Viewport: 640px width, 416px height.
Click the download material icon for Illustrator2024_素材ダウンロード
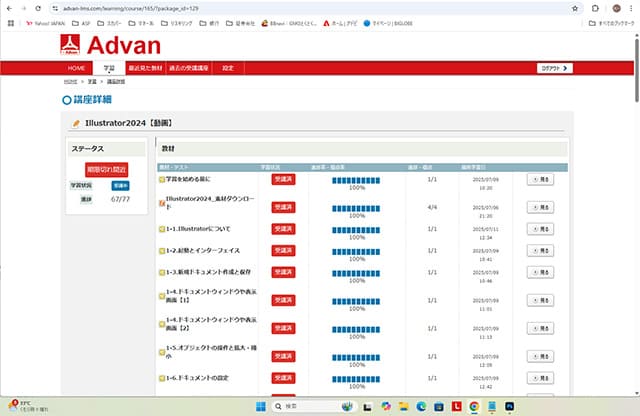pos(162,203)
